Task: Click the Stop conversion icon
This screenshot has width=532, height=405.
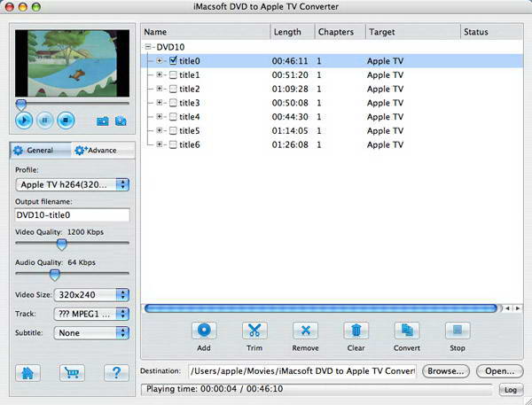Action: coord(457,331)
